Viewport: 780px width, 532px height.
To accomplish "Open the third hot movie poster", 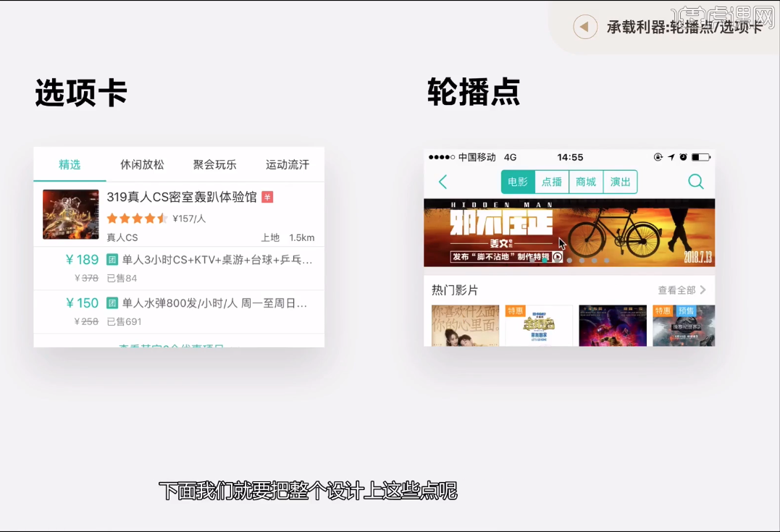I will coord(613,326).
